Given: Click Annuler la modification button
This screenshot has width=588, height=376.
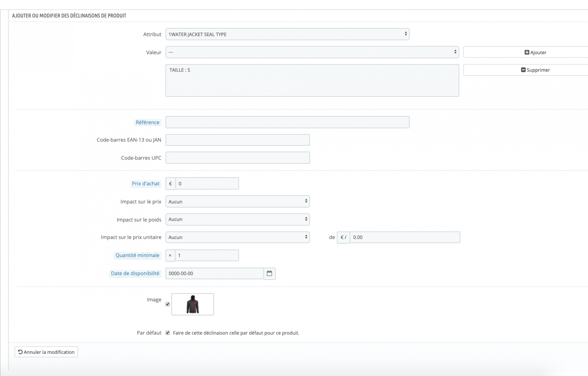Looking at the screenshot, I should pyautogui.click(x=46, y=352).
